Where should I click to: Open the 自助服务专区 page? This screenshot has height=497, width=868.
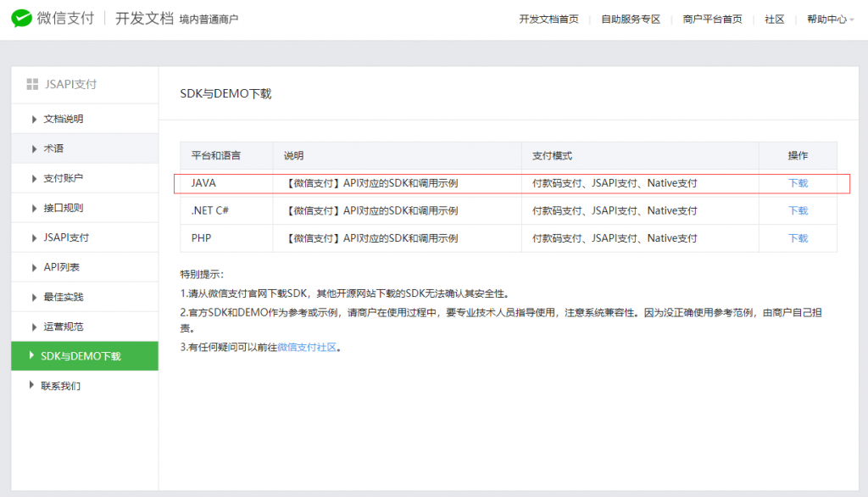629,19
